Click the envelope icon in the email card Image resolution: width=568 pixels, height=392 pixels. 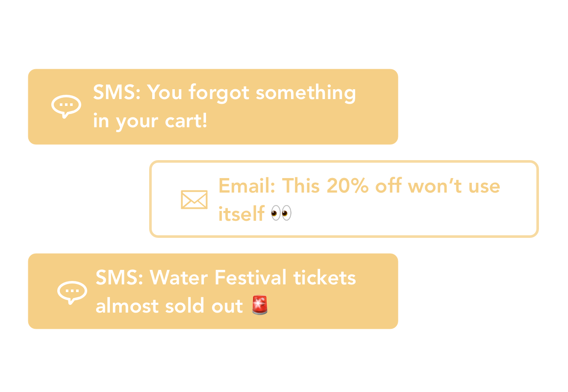194,200
